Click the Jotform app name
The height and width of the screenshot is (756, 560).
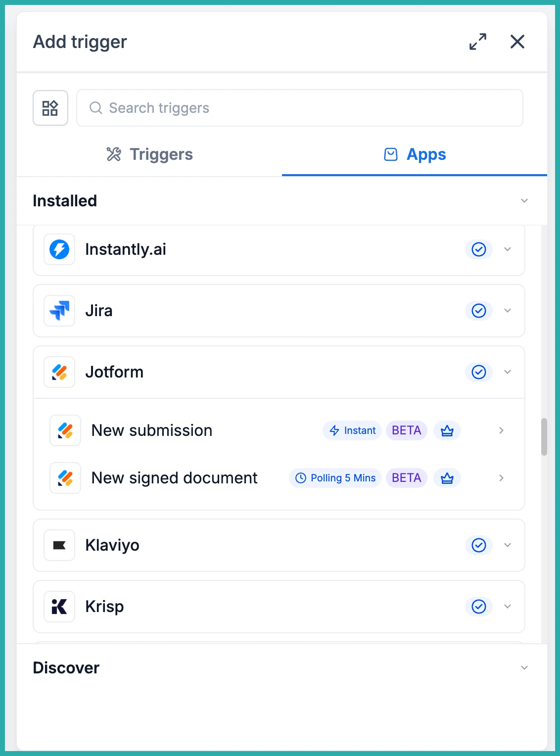pos(114,372)
